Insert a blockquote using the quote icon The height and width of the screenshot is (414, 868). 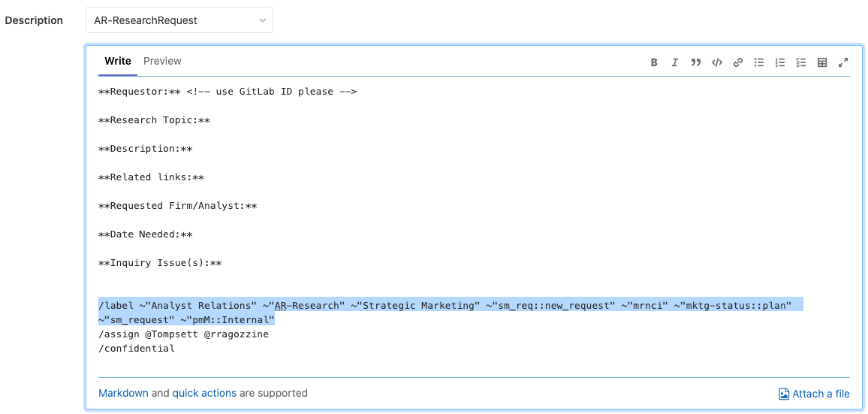[696, 62]
